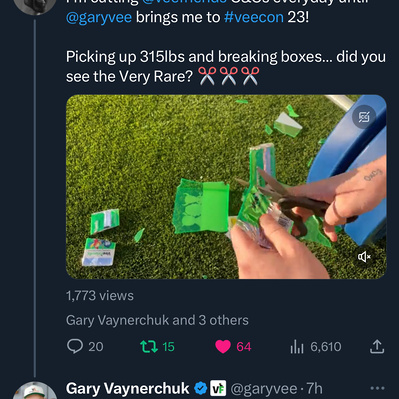Toggle captions icon on the video
The height and width of the screenshot is (399, 399).
(x=364, y=117)
